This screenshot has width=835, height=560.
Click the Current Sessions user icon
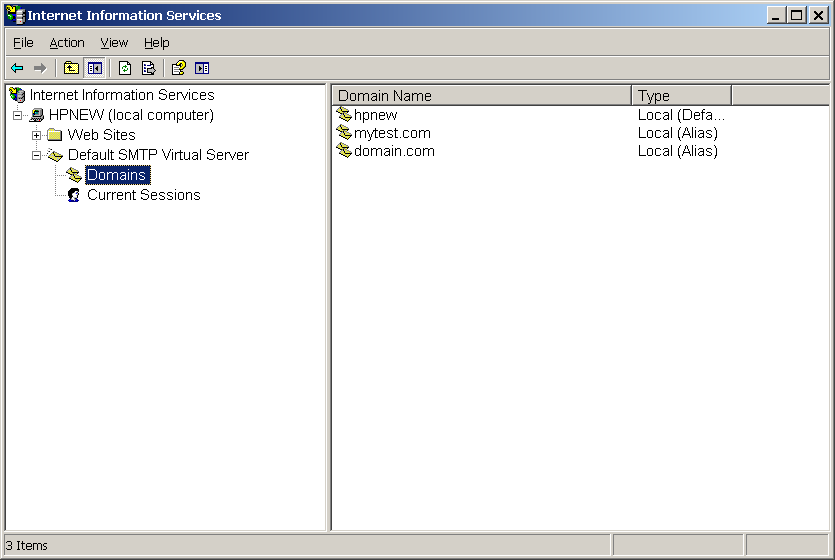coord(74,195)
